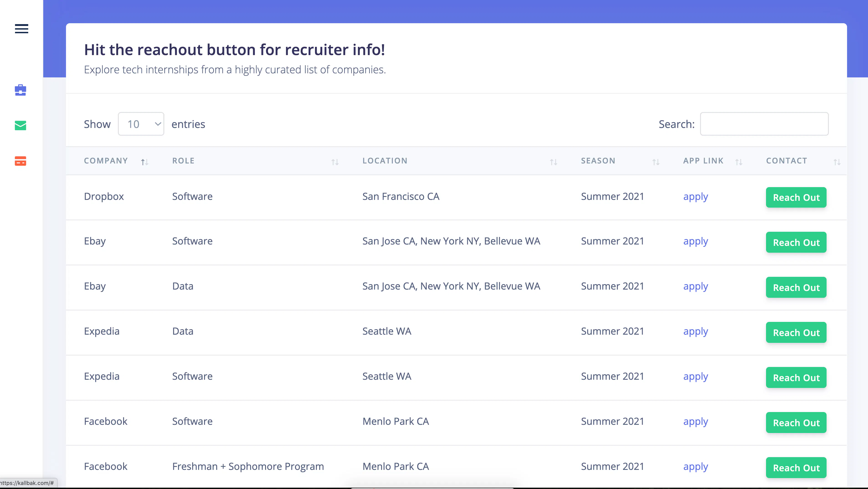The image size is (868, 489).
Task: Click the ROLE column header label
Action: [x=183, y=161]
